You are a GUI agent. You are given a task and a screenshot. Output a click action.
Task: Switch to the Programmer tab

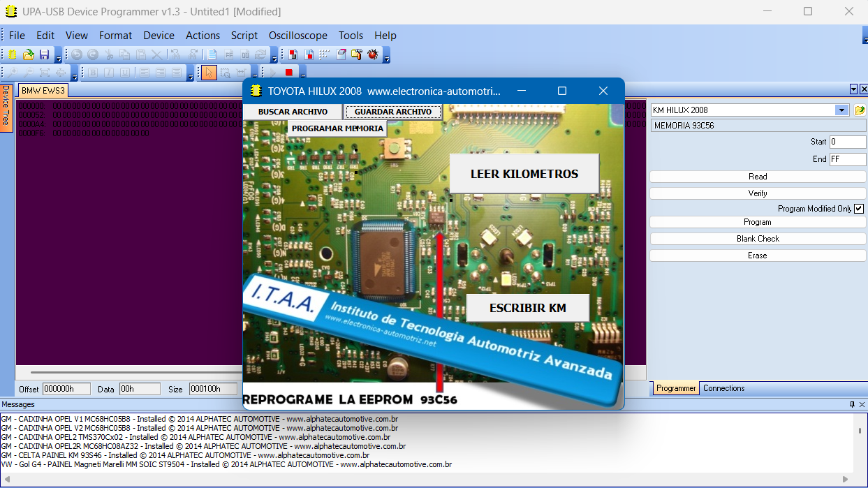(x=675, y=388)
